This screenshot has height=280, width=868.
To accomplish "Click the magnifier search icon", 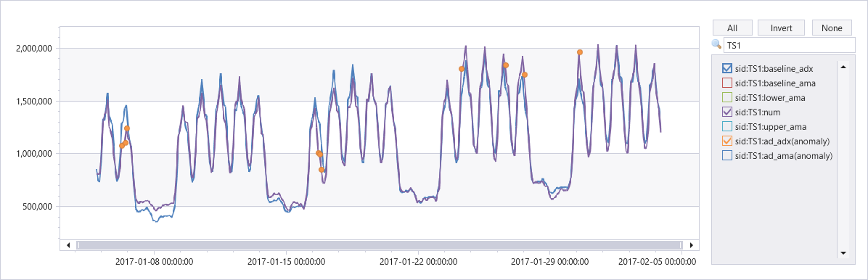I will pyautogui.click(x=717, y=44).
